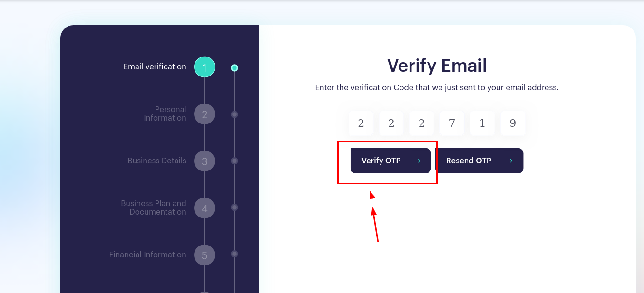The width and height of the screenshot is (644, 293).
Task: Click the Resend OTP button
Action: pos(479,161)
